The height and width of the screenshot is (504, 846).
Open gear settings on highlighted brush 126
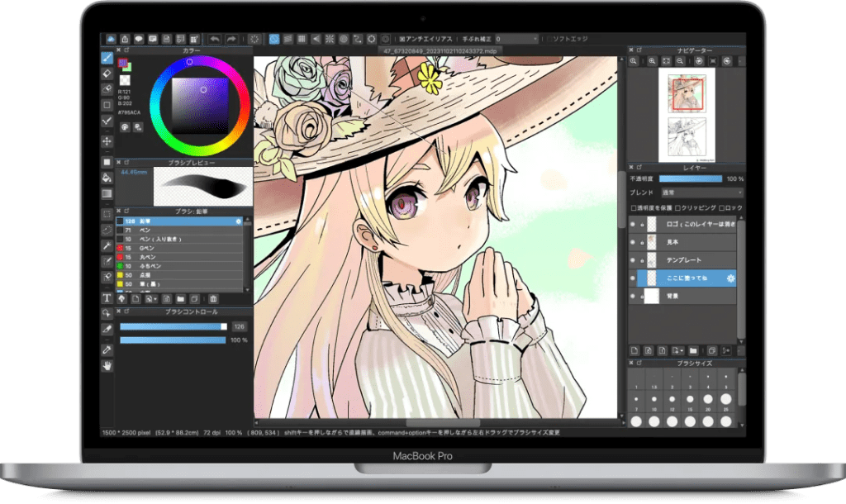coord(238,221)
